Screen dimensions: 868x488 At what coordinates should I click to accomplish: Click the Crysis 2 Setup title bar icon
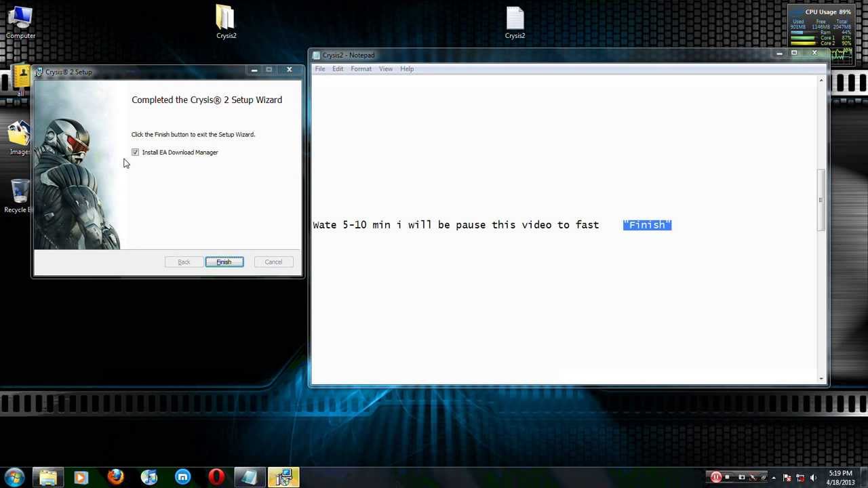pos(39,72)
